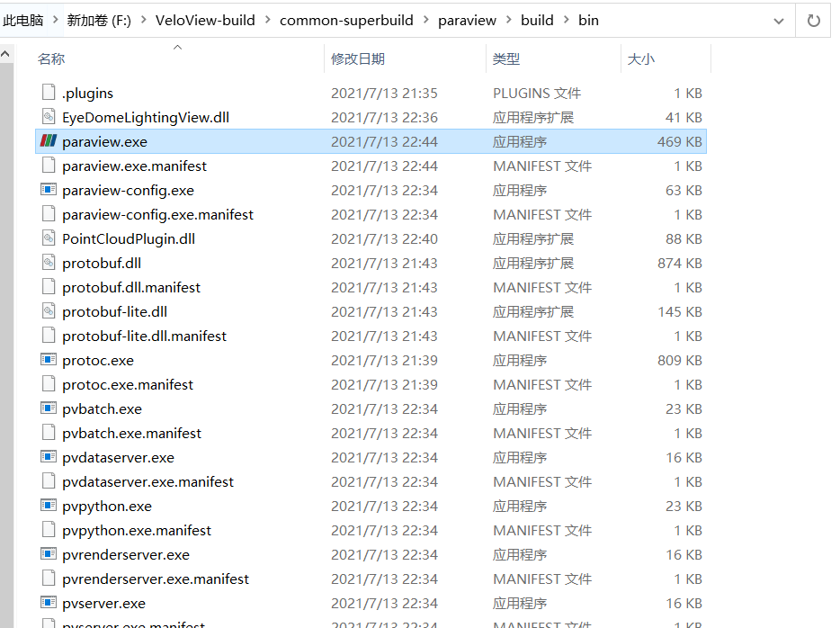Select the pvrenderserver.exe icon
The width and height of the screenshot is (840, 628).
[49, 554]
